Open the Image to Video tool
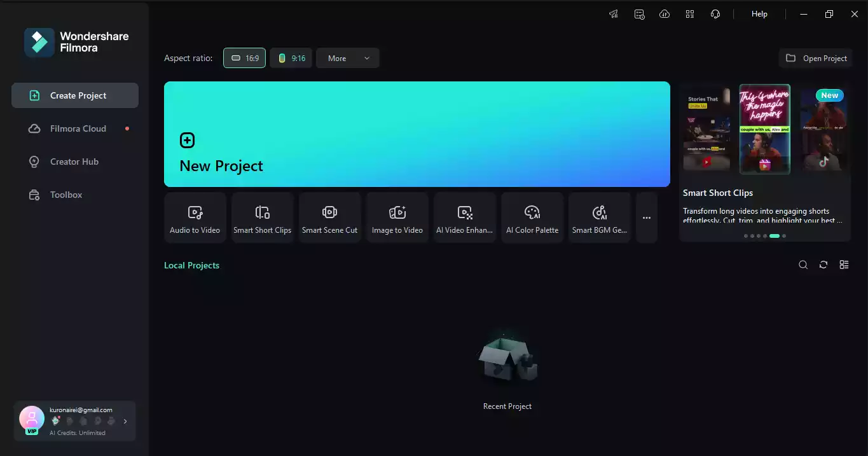This screenshot has width=868, height=456. tap(397, 218)
